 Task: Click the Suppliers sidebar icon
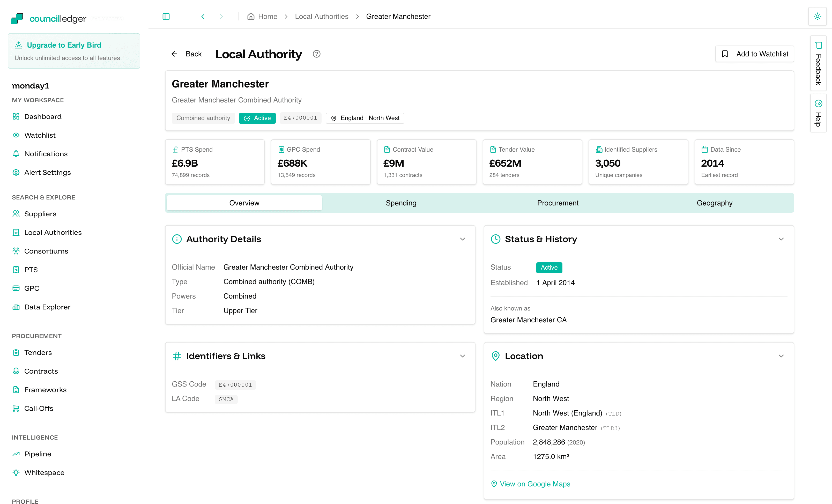point(16,214)
